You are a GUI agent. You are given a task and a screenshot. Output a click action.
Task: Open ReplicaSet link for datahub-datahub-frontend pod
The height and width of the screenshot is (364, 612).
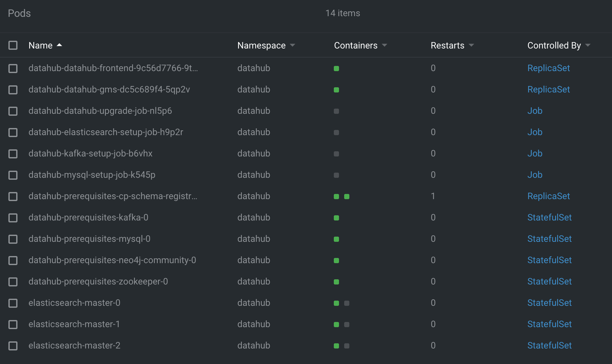549,68
